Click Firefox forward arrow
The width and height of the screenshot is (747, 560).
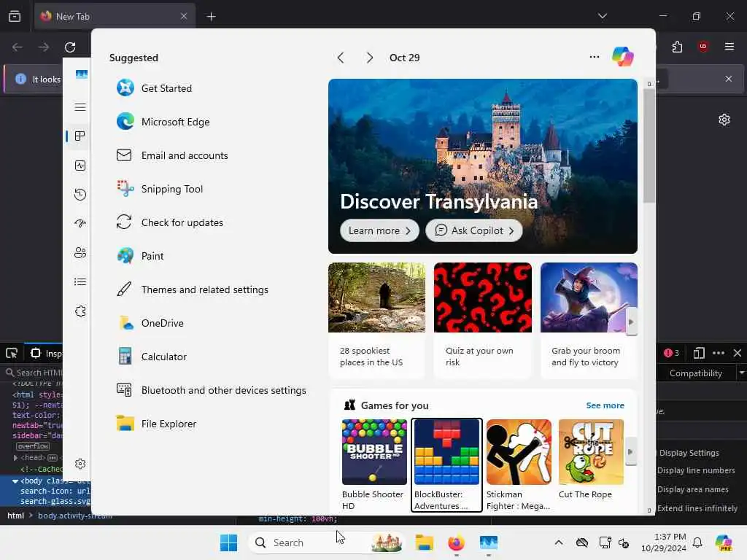[43, 47]
